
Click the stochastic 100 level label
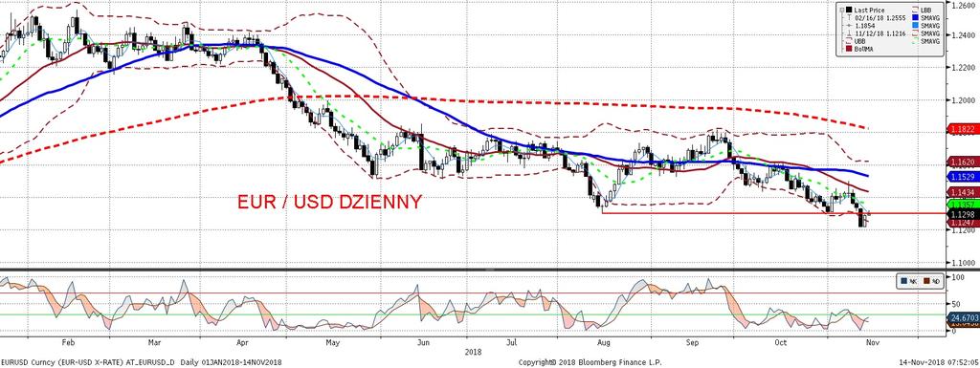tap(958, 276)
